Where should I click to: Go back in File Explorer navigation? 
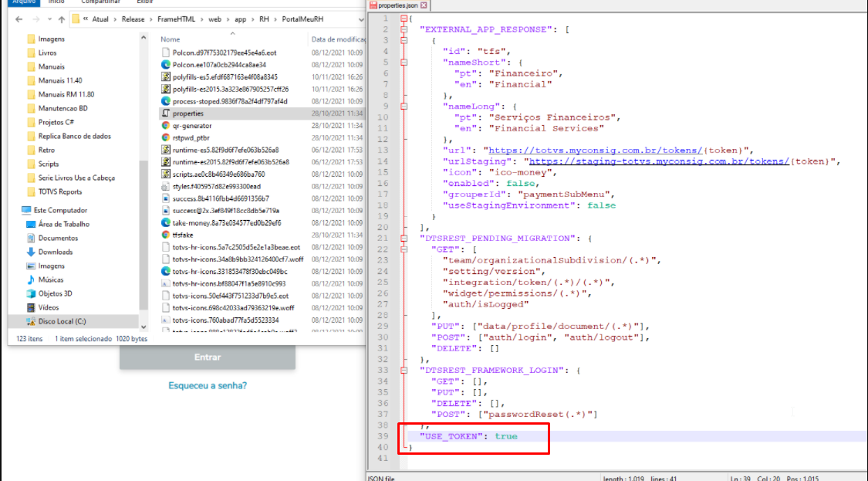pyautogui.click(x=19, y=19)
